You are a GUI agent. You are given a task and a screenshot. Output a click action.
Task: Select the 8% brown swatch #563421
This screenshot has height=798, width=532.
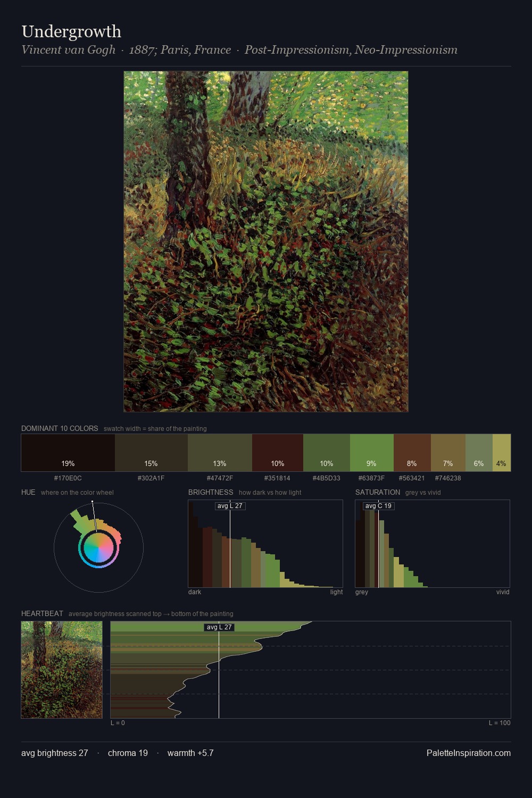coord(412,453)
